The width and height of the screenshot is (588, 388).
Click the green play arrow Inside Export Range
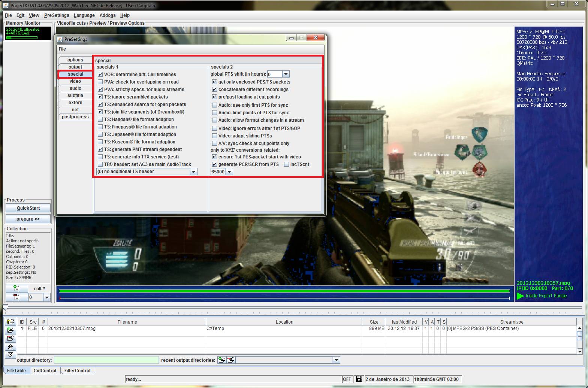tap(520, 296)
